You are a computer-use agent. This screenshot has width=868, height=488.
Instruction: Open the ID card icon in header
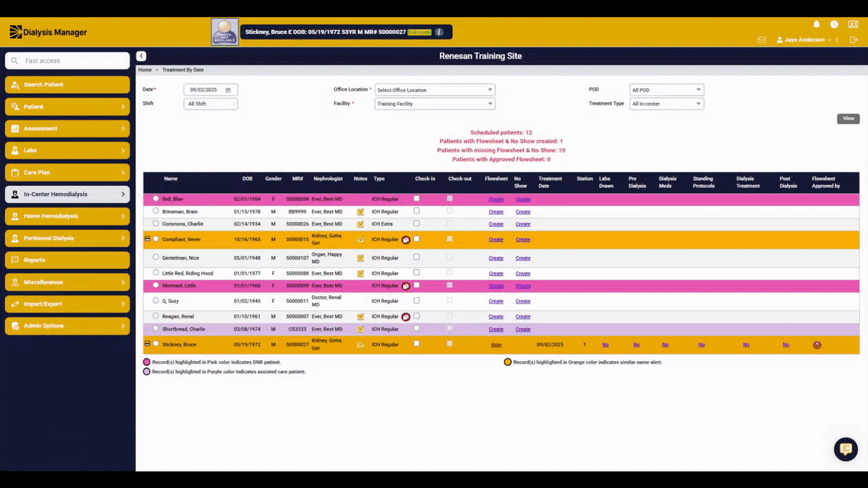click(854, 25)
